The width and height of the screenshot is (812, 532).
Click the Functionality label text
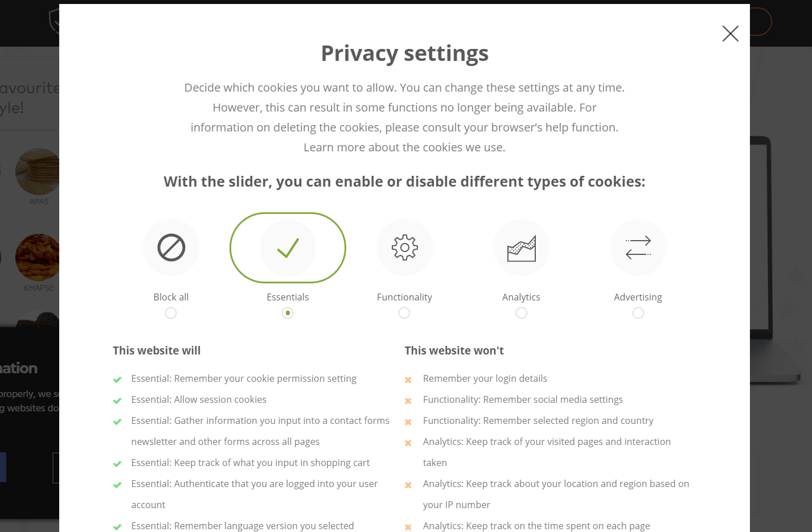pos(404,297)
